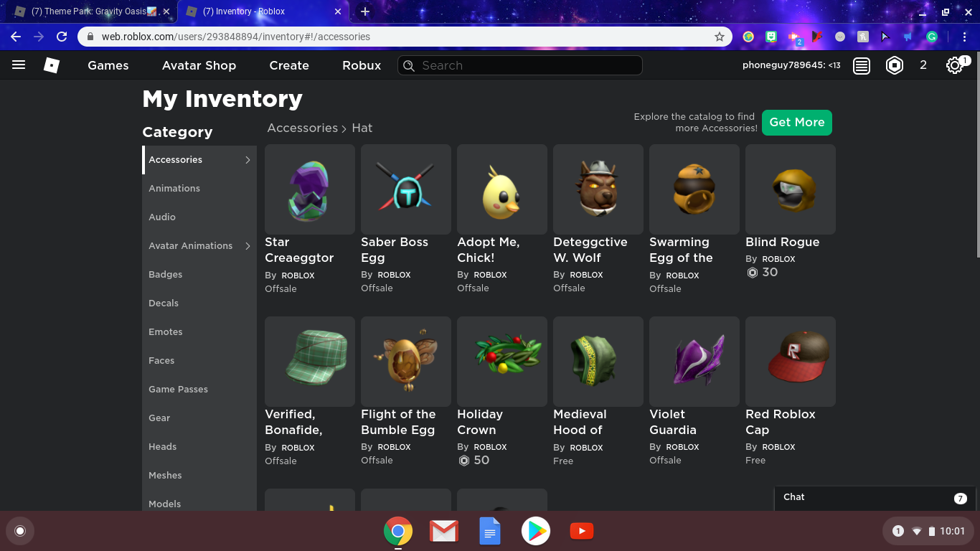Open the Games nav tab
Viewport: 980px width, 551px height.
click(x=108, y=65)
